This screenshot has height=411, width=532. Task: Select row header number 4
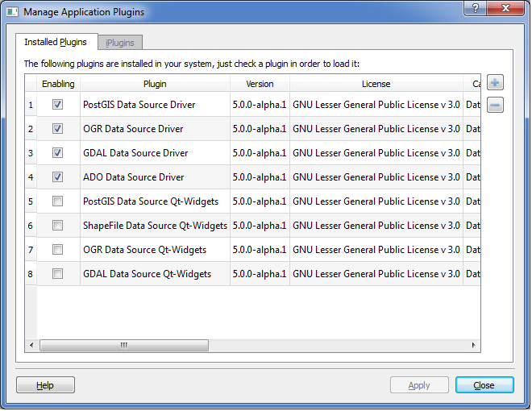coord(31,177)
